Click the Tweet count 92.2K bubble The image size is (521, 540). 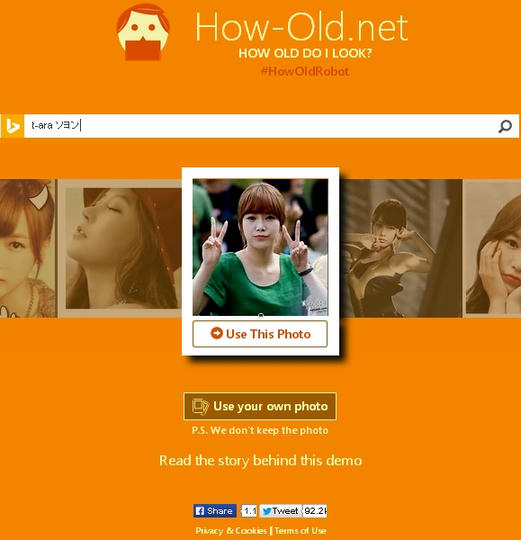point(315,511)
